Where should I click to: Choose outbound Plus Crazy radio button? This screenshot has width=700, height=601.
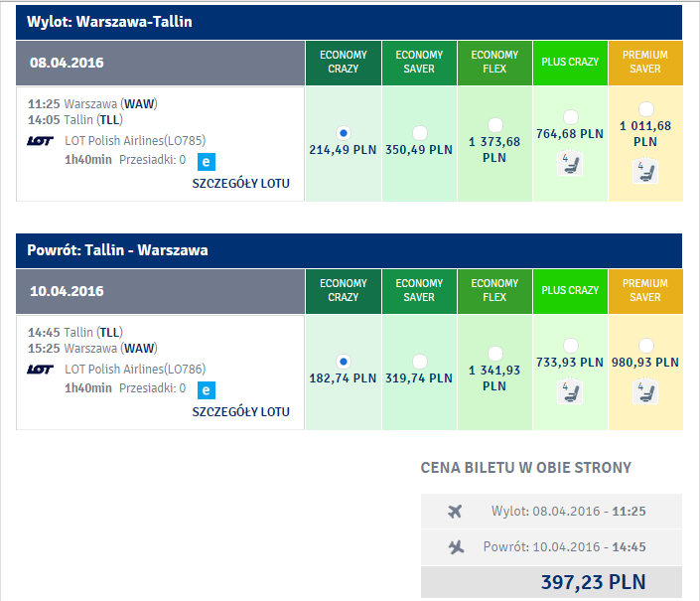point(570,117)
